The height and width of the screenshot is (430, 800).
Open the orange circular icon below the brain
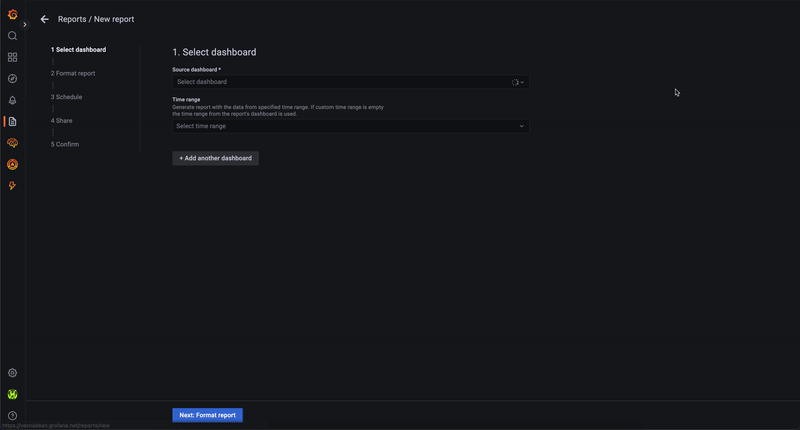click(12, 164)
